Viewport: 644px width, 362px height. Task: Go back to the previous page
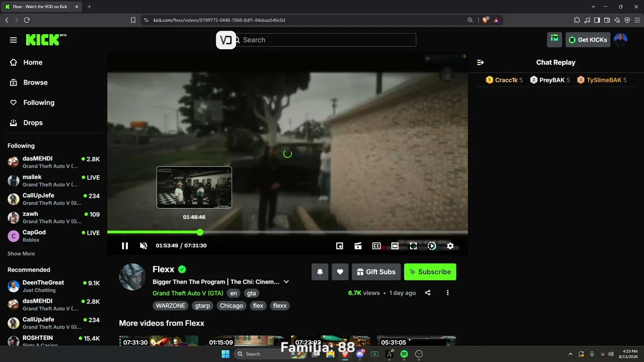point(7,20)
